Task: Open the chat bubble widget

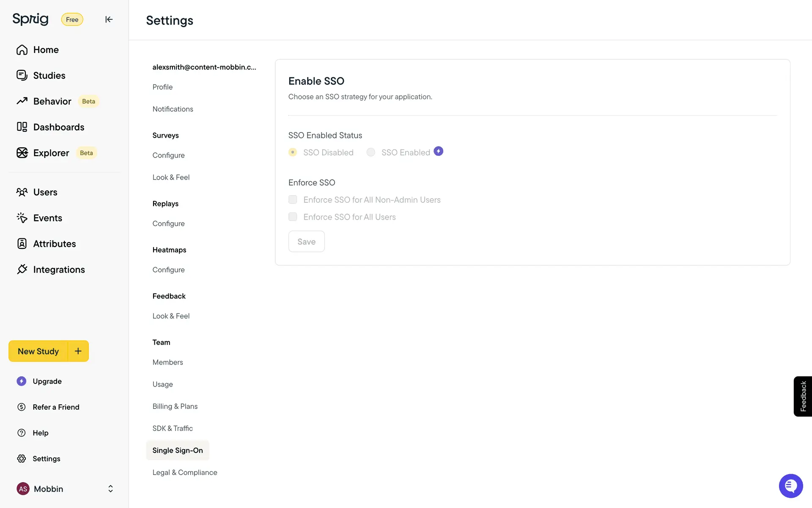Action: point(790,486)
